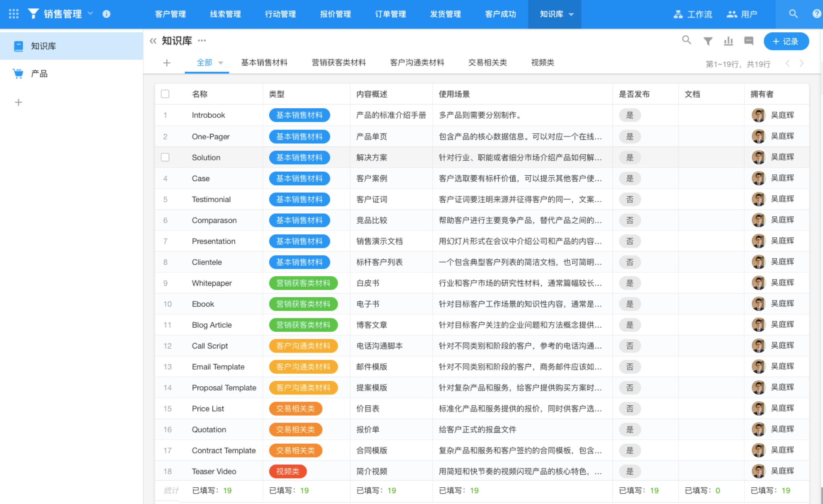Open the users (用户) management panel
The image size is (823, 504).
point(742,14)
